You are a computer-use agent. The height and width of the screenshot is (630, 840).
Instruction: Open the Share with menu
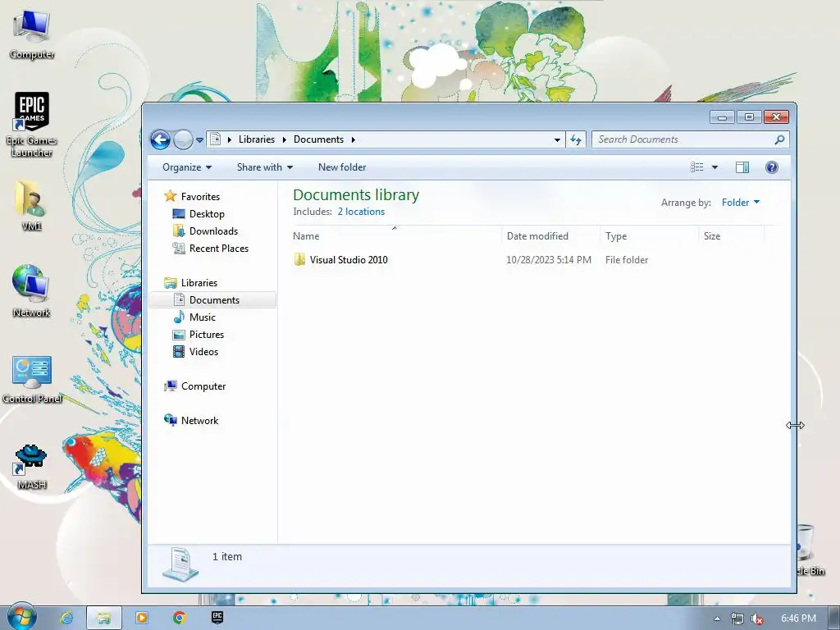click(265, 167)
